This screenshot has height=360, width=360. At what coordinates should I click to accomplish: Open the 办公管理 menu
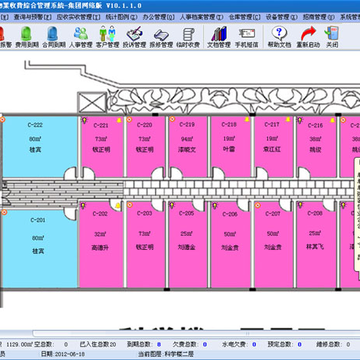click(x=158, y=17)
